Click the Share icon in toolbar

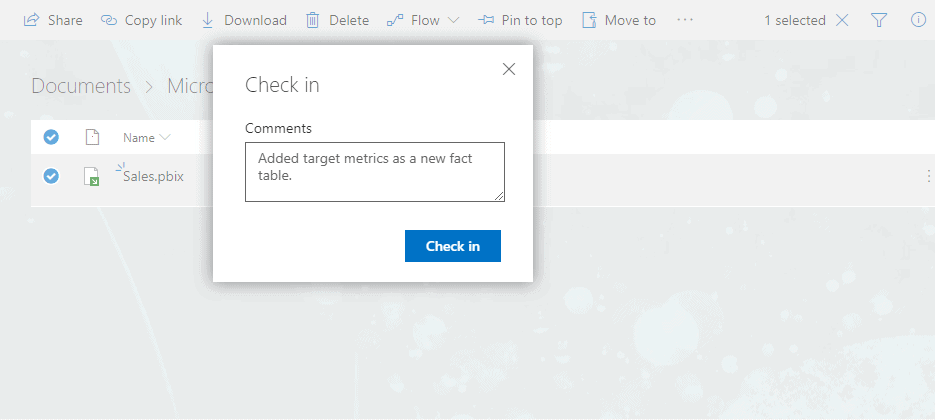tap(31, 20)
